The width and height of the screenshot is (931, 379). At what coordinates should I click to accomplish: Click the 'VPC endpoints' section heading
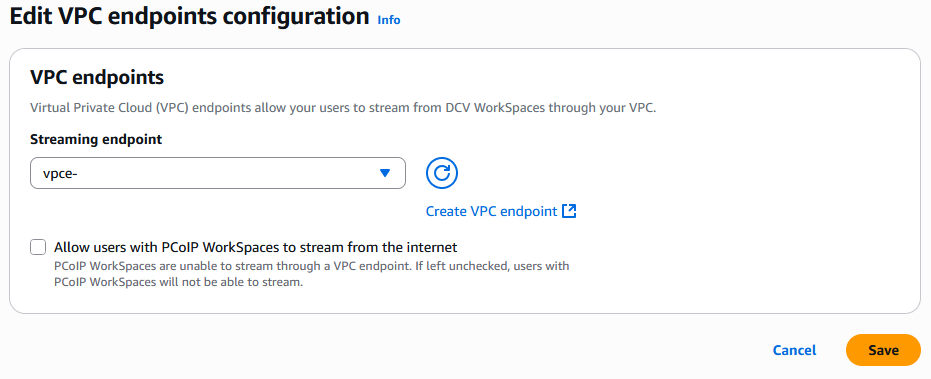tap(97, 77)
